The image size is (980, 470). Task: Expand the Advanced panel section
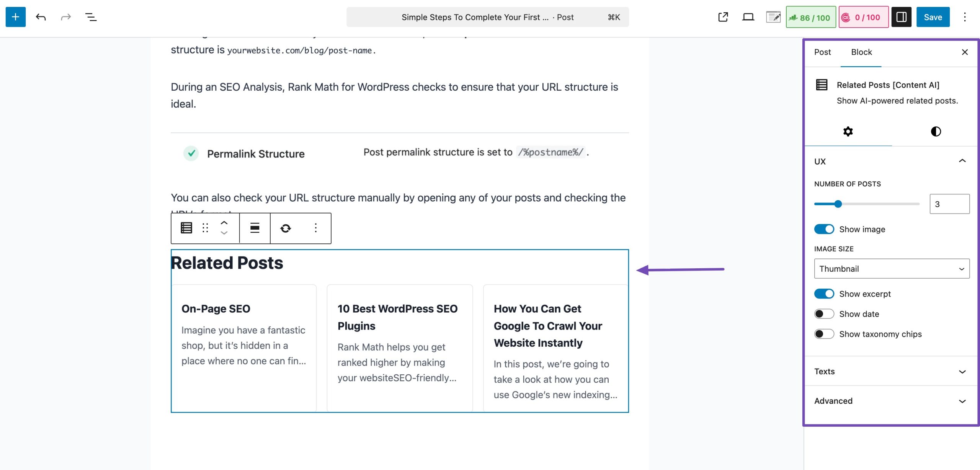point(890,401)
